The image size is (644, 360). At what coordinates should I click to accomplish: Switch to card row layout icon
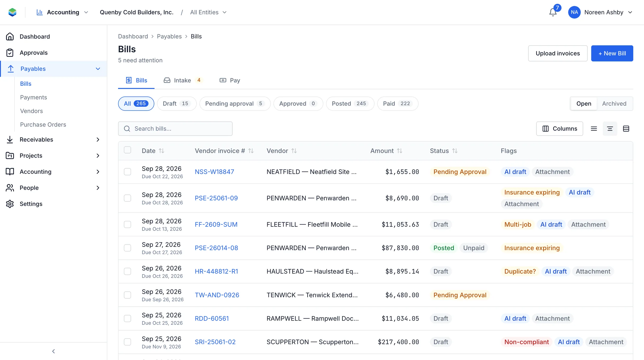(x=626, y=129)
